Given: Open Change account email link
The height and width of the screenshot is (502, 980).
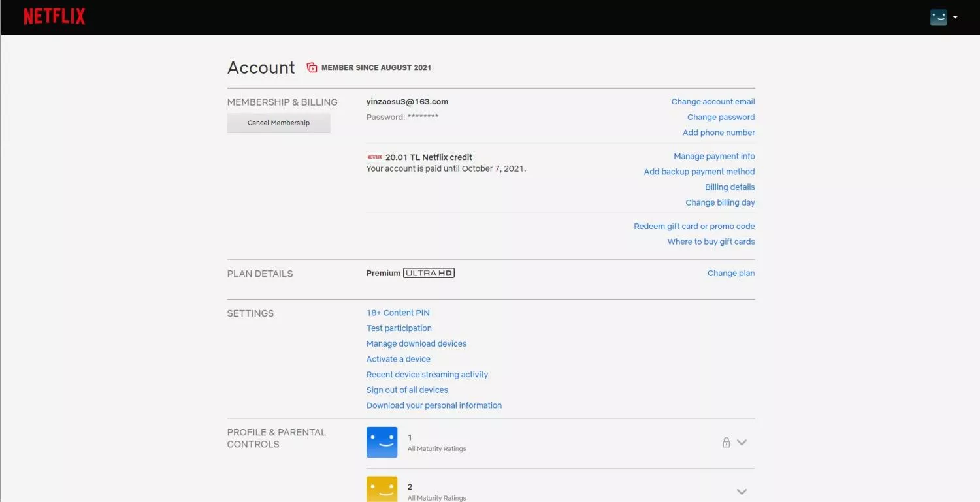Looking at the screenshot, I should [713, 102].
